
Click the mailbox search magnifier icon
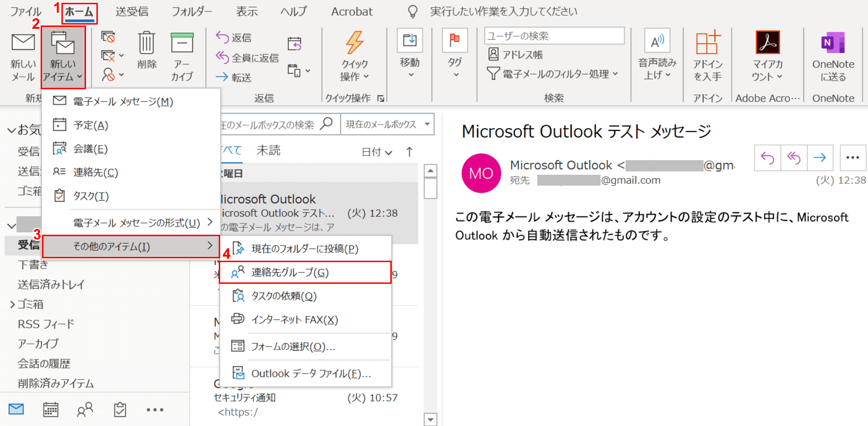(327, 124)
